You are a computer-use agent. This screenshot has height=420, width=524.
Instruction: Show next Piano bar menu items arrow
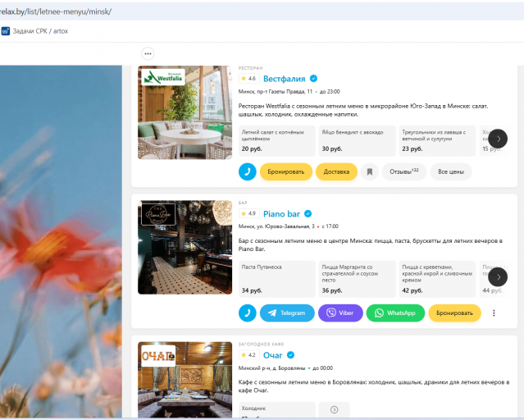(498, 277)
